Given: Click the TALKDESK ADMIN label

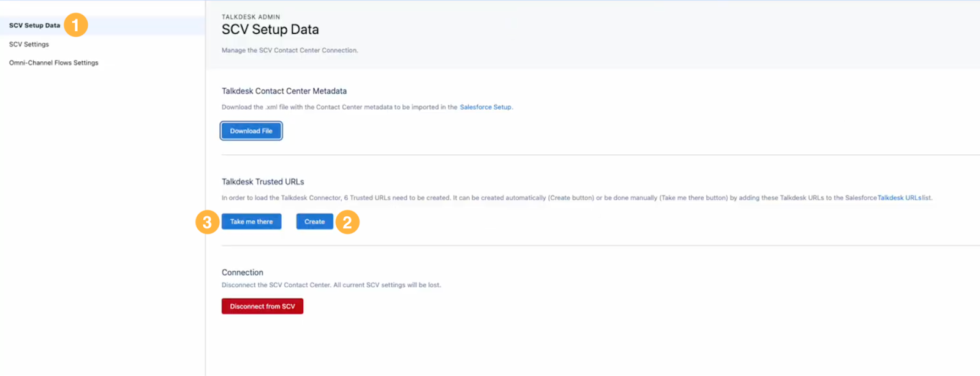Looking at the screenshot, I should click(x=251, y=17).
